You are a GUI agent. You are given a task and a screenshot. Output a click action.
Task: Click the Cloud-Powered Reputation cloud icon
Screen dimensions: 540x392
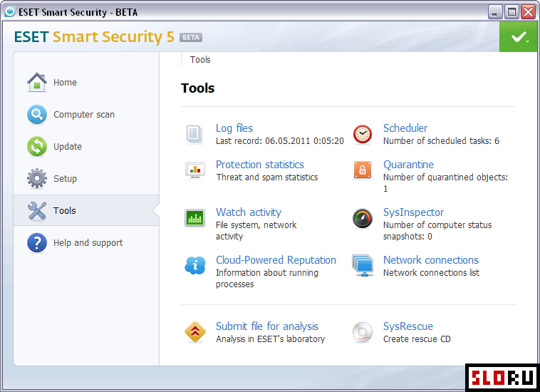coord(195,265)
